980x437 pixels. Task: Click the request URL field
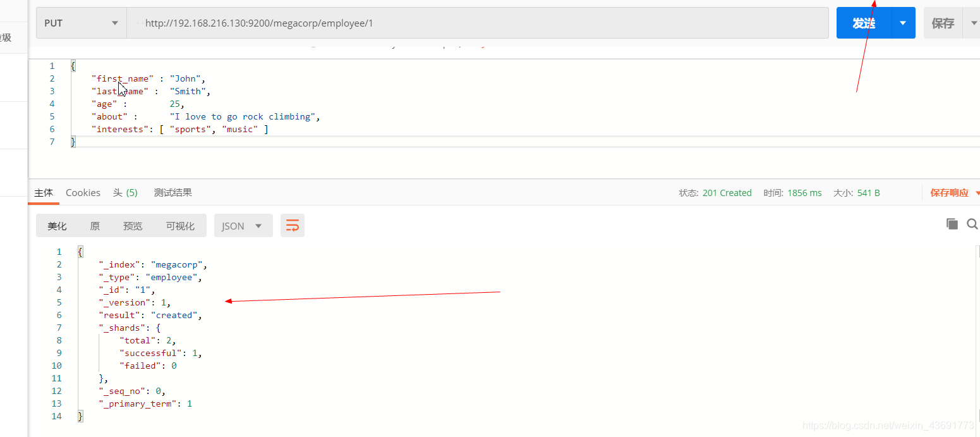(x=478, y=23)
